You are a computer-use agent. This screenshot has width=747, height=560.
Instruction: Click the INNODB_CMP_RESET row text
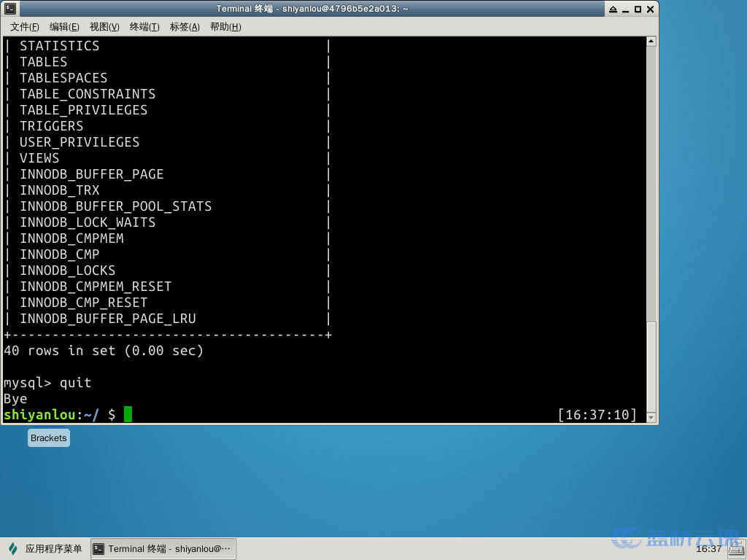point(83,303)
